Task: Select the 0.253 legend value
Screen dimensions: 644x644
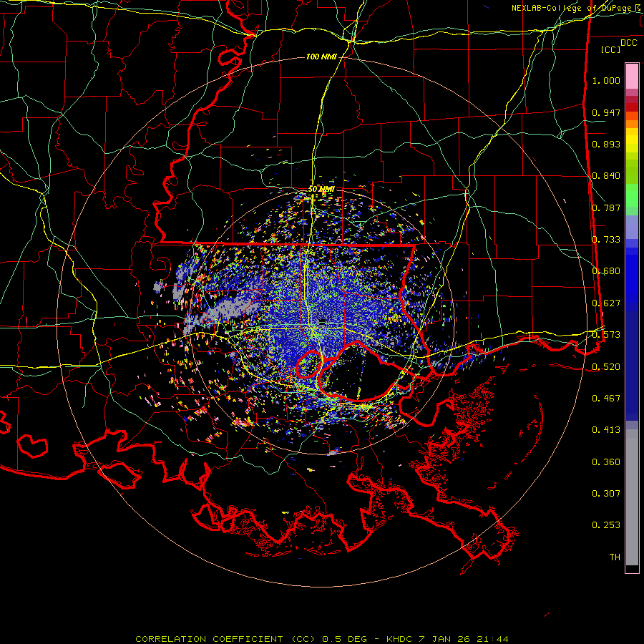Action: (606, 525)
